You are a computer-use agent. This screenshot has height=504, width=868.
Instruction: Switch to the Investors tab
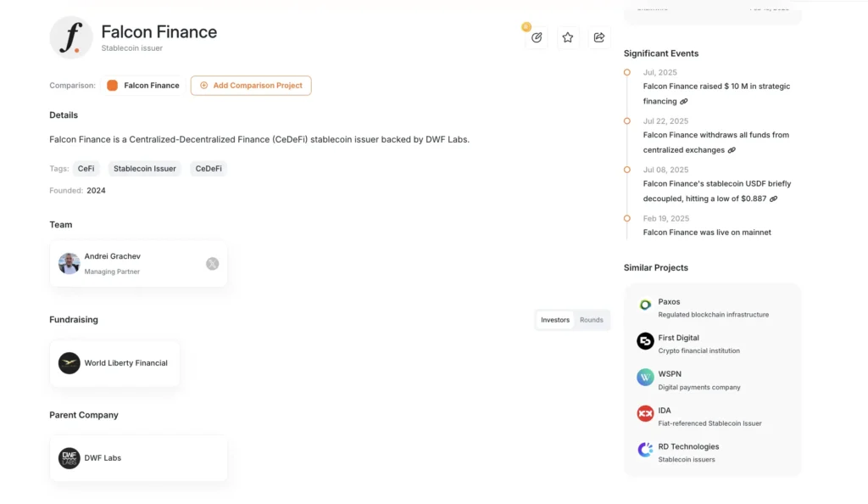(554, 320)
